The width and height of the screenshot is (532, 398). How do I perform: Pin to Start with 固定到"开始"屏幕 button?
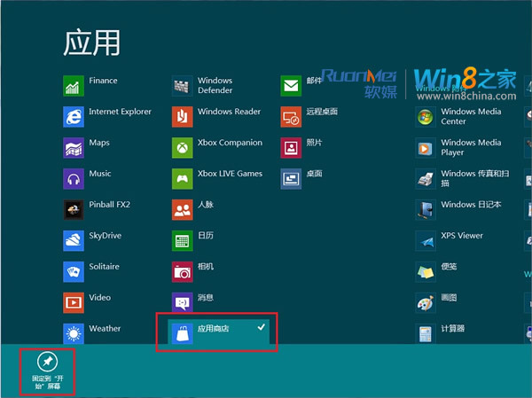coord(47,371)
